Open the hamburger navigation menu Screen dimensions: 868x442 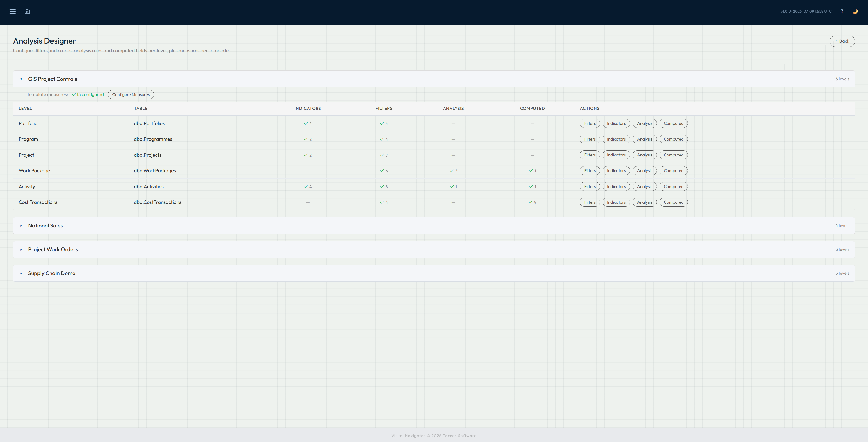click(x=12, y=11)
